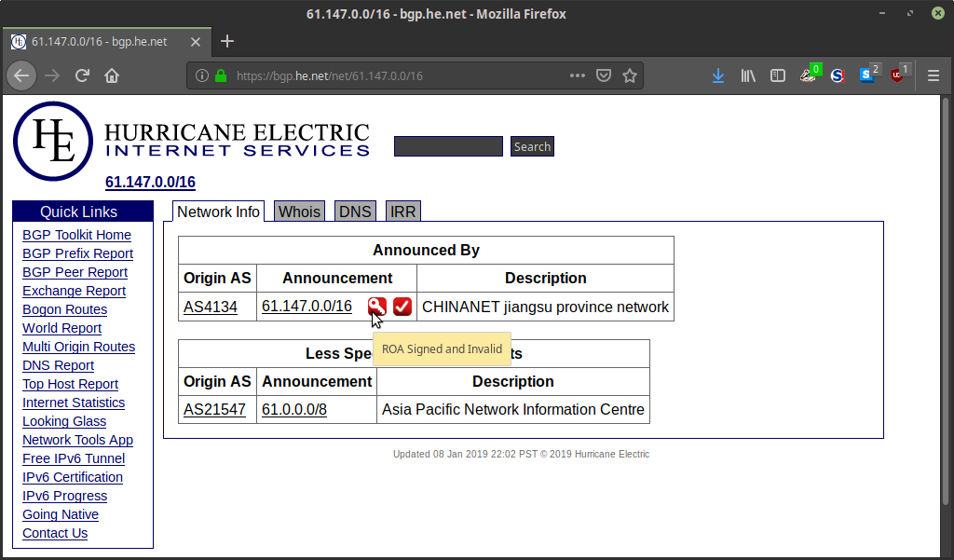
Task: Open the Free IPv6 Tunnel link
Action: pos(74,459)
